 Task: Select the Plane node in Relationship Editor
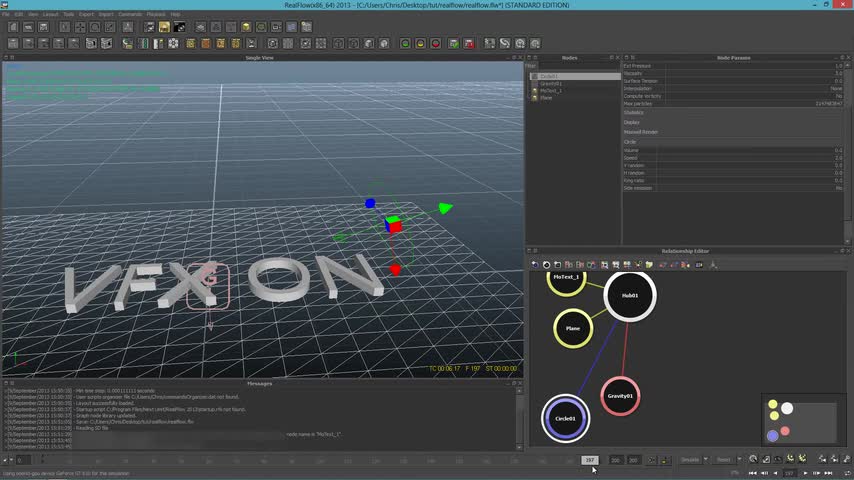click(573, 329)
